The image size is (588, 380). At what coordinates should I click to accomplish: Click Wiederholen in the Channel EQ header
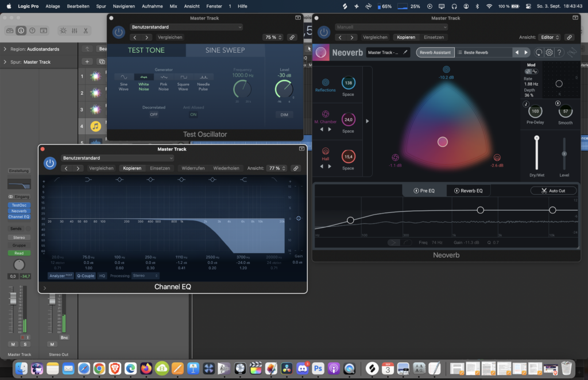[x=226, y=168]
